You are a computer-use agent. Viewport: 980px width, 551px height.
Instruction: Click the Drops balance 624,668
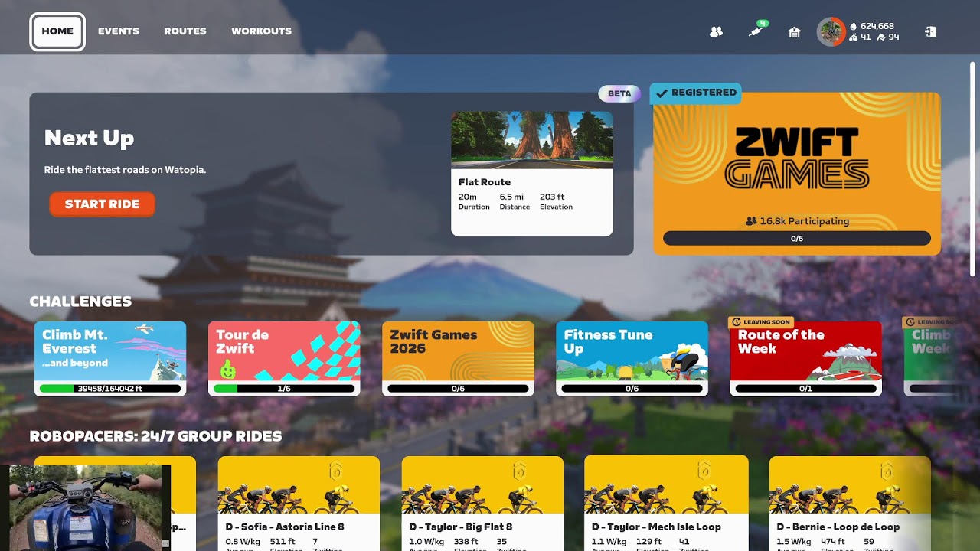[871, 26]
